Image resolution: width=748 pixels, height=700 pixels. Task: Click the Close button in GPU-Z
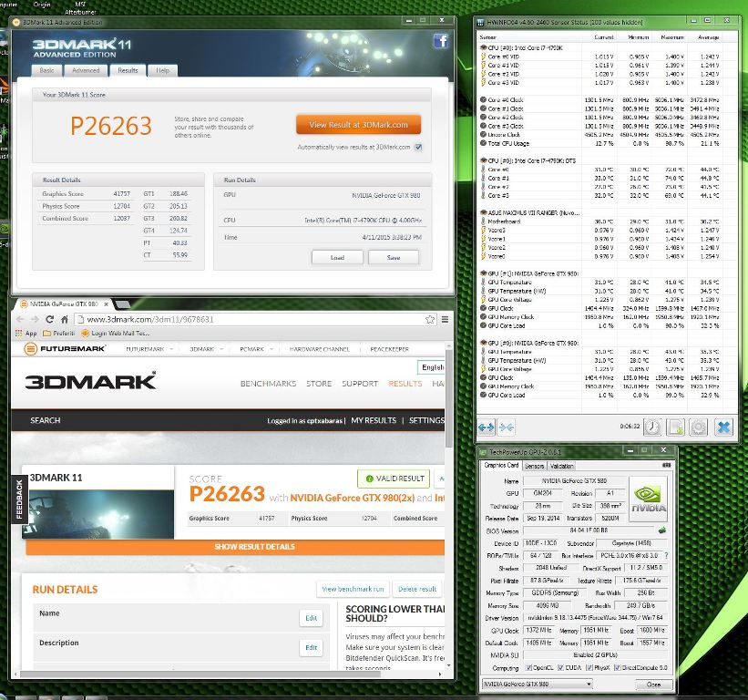[x=653, y=685]
